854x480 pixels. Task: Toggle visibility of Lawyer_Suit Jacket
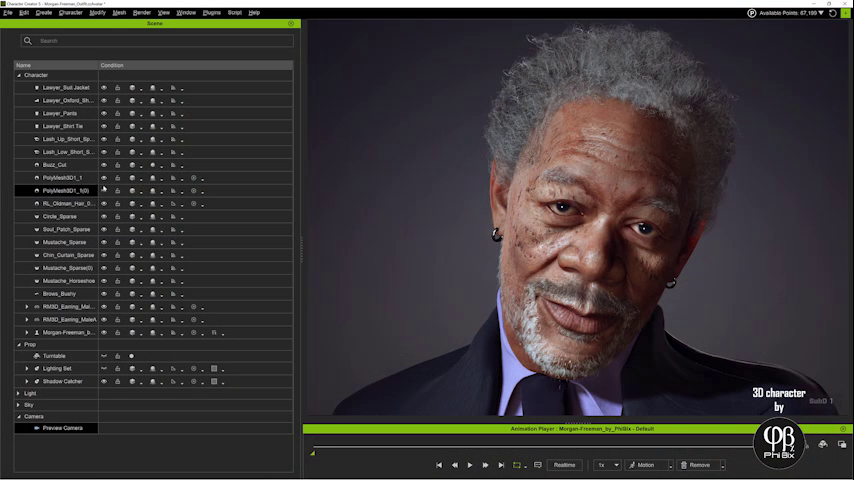(103, 88)
